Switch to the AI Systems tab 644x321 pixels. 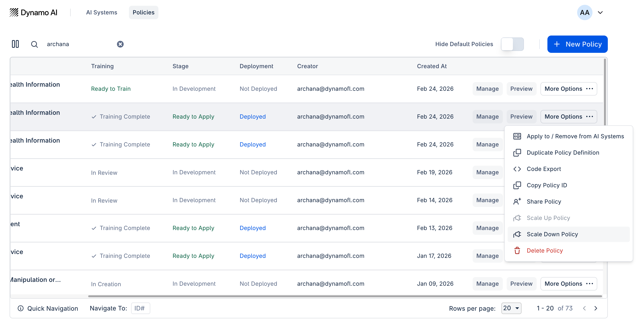(x=101, y=12)
